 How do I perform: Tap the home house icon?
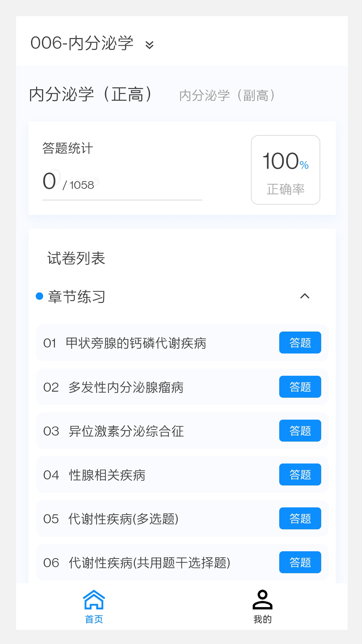click(x=94, y=600)
